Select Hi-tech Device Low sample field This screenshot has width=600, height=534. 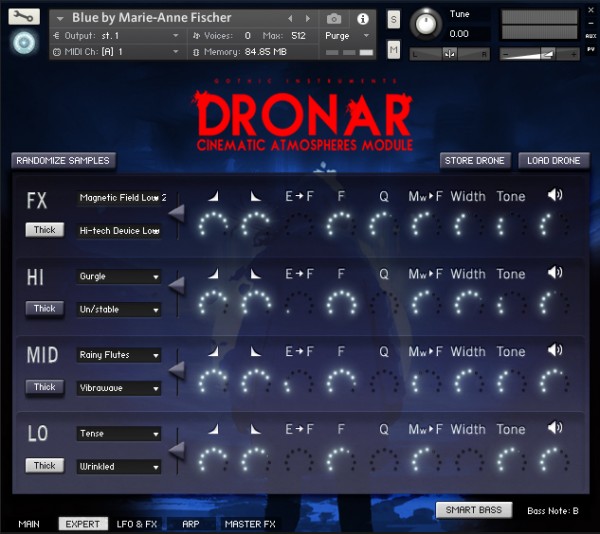pos(119,231)
